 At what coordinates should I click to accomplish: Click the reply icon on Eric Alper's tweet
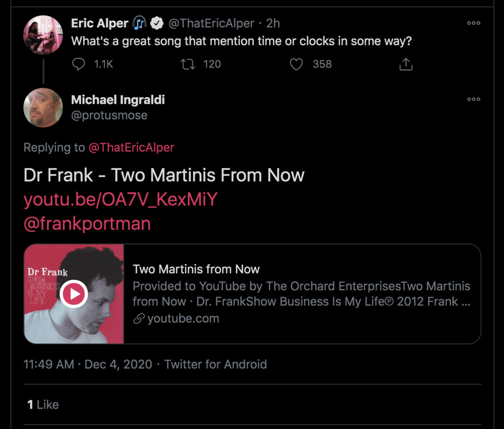pos(79,64)
